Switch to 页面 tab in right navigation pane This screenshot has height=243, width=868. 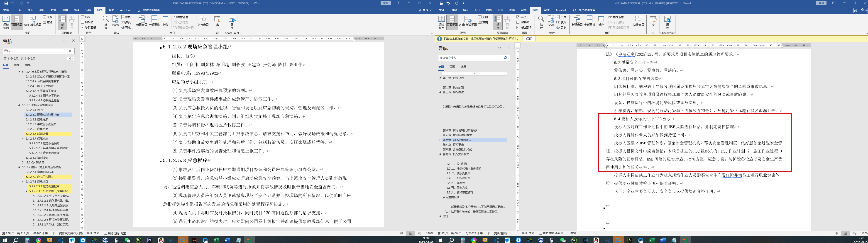[x=452, y=67]
